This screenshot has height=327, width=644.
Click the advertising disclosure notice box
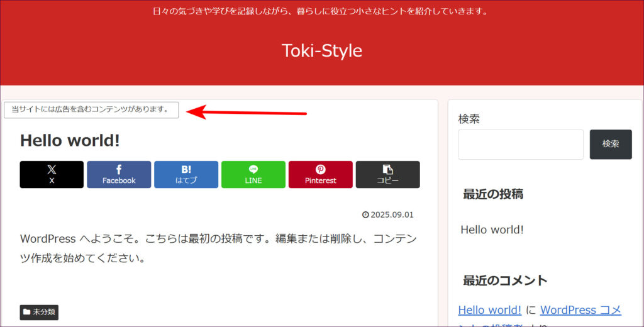[91, 109]
